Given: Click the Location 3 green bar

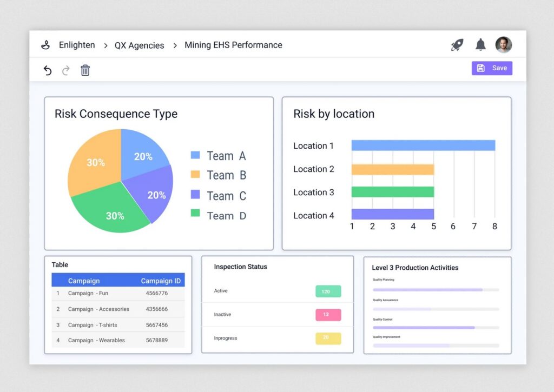Looking at the screenshot, I should tap(393, 192).
